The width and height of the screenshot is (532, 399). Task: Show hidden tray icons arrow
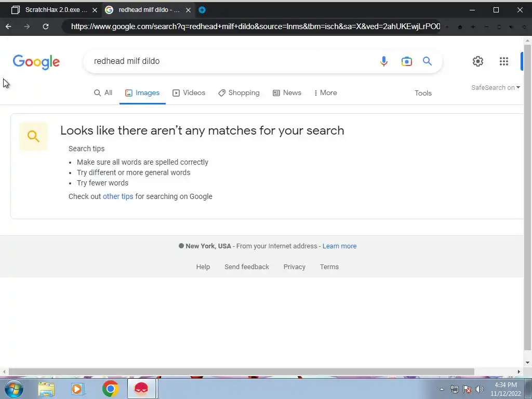[x=442, y=389]
